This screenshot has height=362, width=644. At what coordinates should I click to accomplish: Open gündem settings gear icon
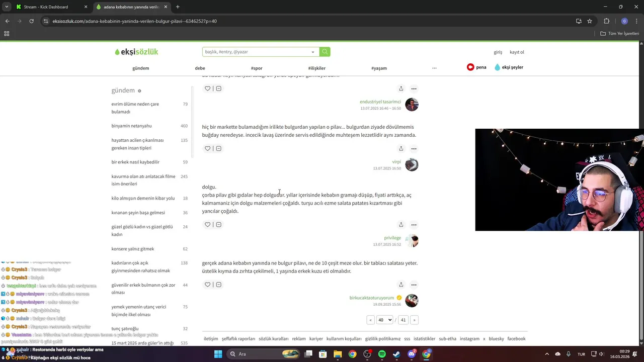pyautogui.click(x=139, y=91)
